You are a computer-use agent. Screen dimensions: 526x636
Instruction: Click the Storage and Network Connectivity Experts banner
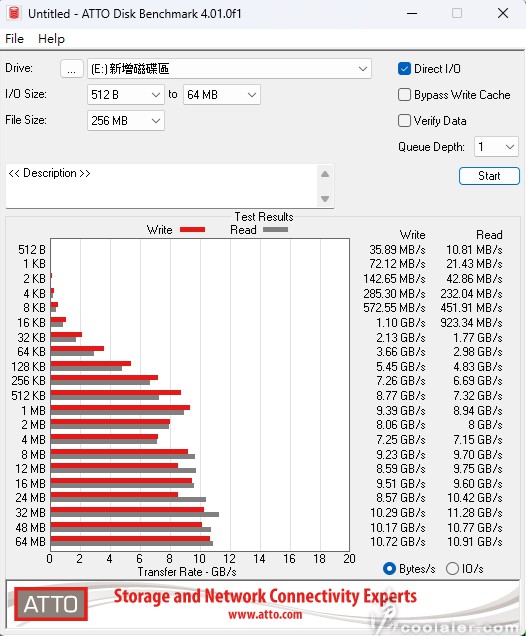pos(265,596)
